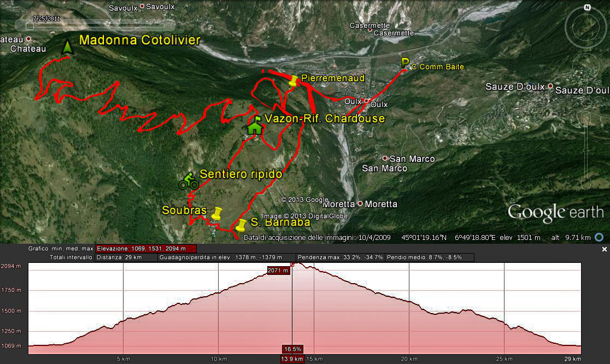Click the San Marco place dot

pyautogui.click(x=385, y=158)
